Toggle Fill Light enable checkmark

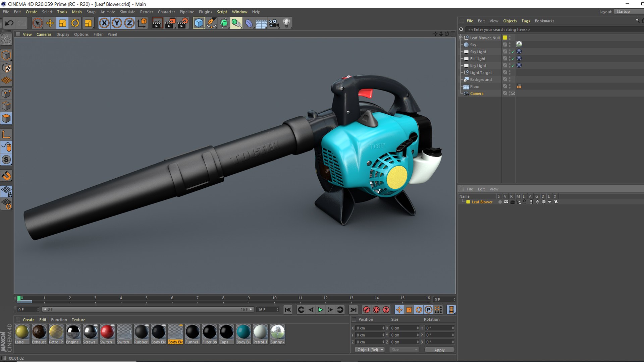tap(513, 59)
